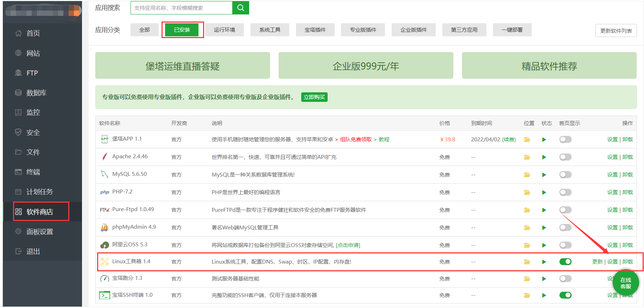Image resolution: width=644 pixels, height=308 pixels.
Task: Open folder location for MySQL 5.6.50
Action: pos(527,175)
